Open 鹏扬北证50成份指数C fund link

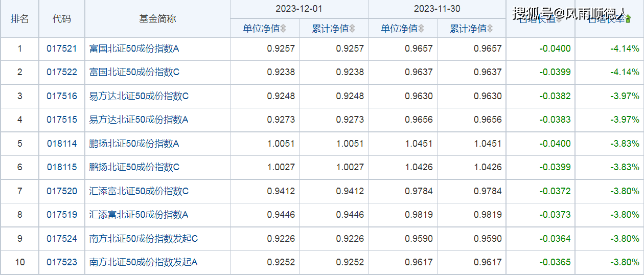134,167
